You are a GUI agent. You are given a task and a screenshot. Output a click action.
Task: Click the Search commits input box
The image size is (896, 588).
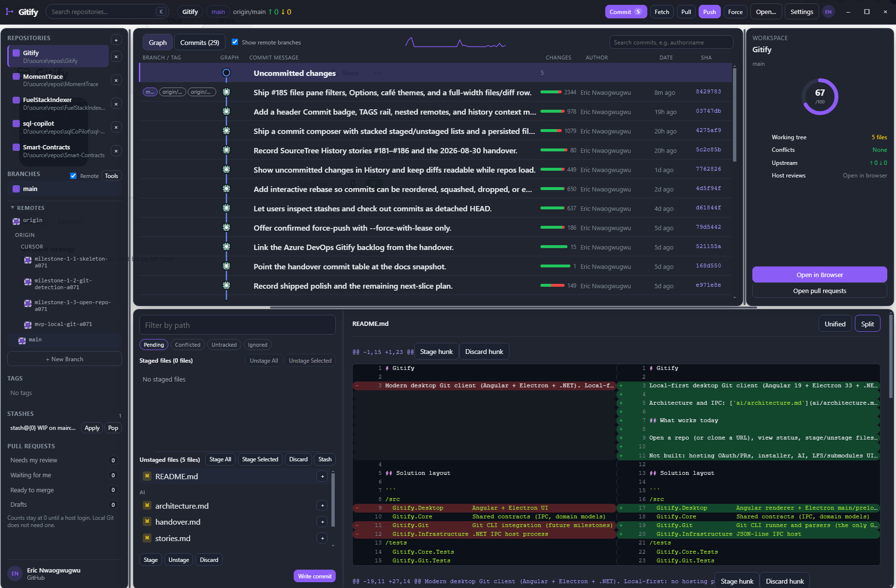coord(671,43)
